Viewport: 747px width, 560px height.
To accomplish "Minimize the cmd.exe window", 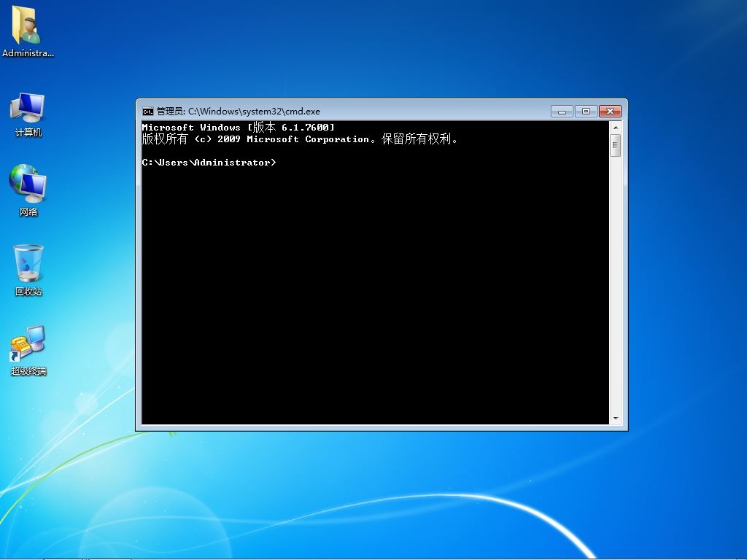I will coord(562,112).
